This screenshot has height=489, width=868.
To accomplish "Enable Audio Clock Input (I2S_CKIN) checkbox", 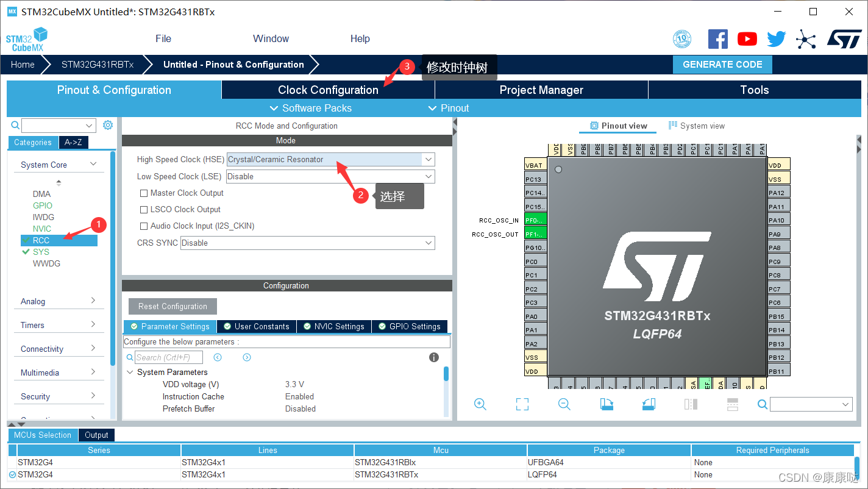I will click(x=144, y=226).
